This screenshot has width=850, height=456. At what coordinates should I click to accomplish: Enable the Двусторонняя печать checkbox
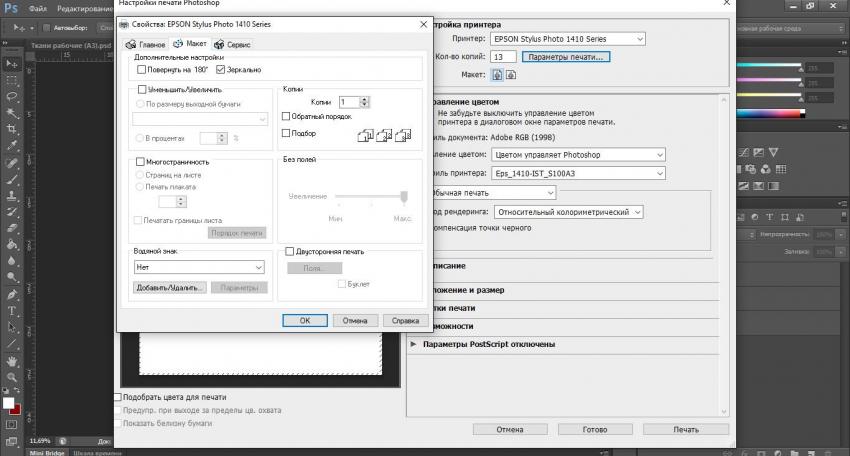tap(290, 252)
